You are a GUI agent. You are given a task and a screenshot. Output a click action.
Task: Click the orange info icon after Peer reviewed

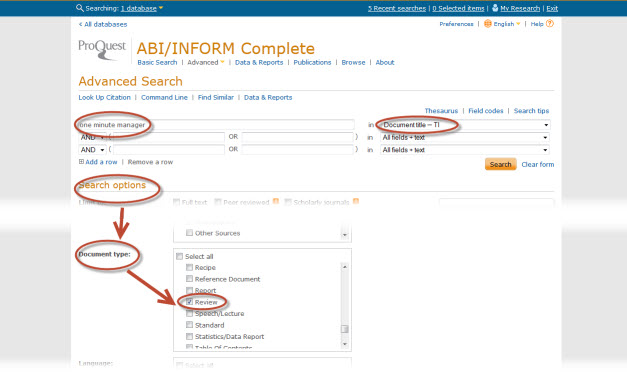(x=276, y=201)
